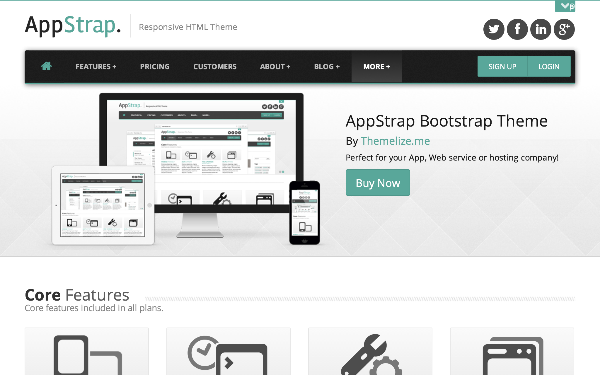Click the Login button
This screenshot has width=600, height=375.
click(x=549, y=67)
